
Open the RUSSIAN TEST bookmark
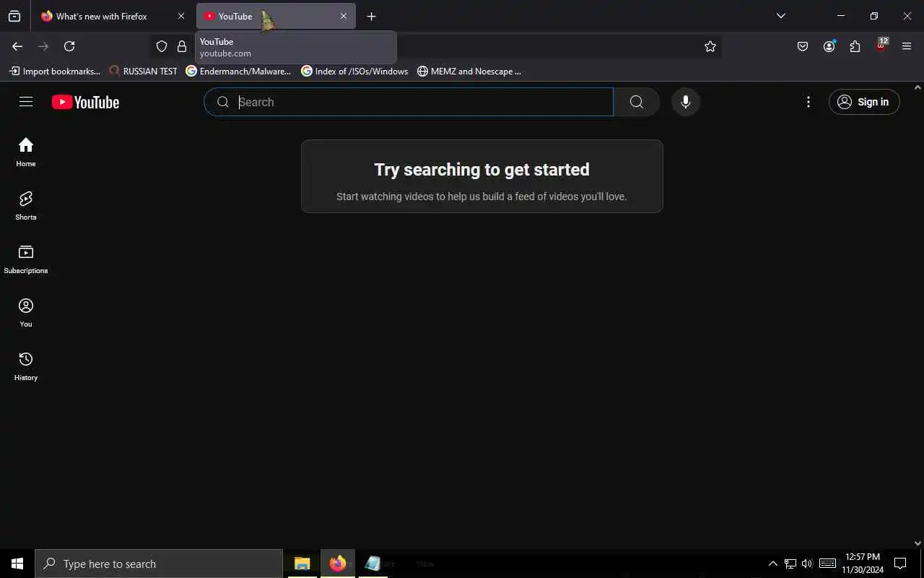click(144, 71)
